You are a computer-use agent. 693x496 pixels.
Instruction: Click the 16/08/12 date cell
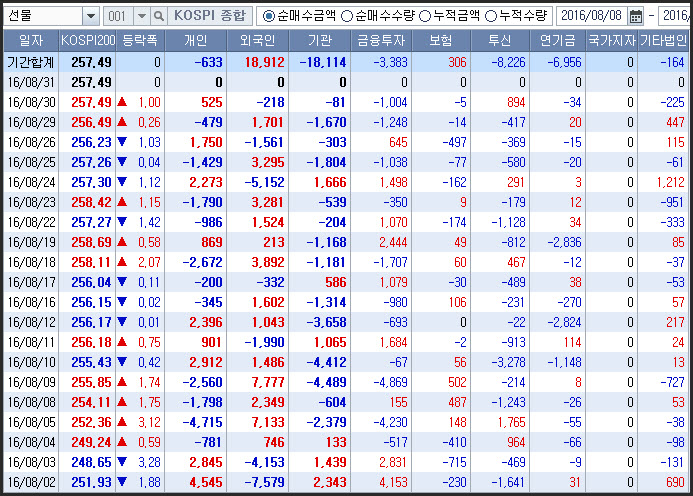click(x=31, y=322)
